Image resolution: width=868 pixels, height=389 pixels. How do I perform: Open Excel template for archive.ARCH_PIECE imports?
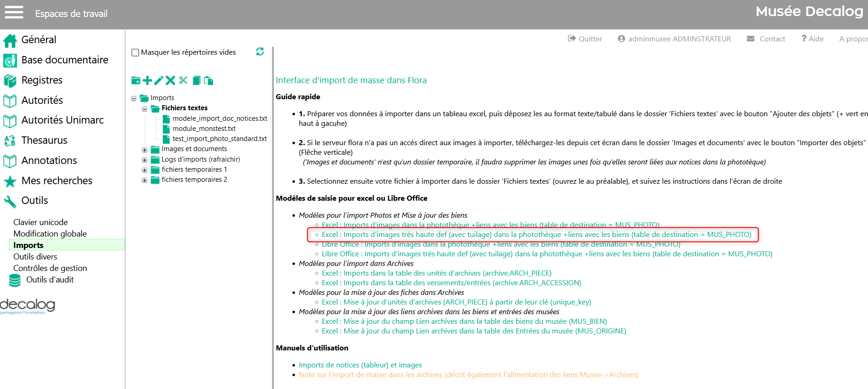coord(436,273)
